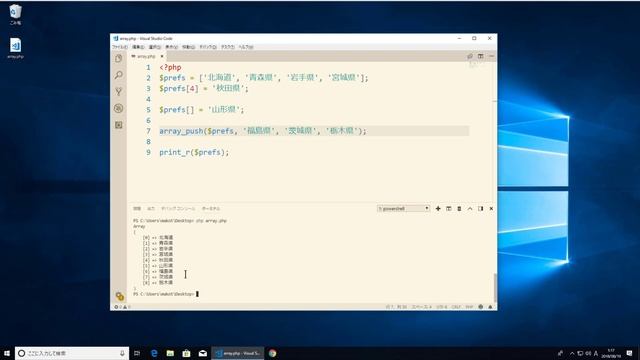Close the array.php editor tab

(x=162, y=56)
